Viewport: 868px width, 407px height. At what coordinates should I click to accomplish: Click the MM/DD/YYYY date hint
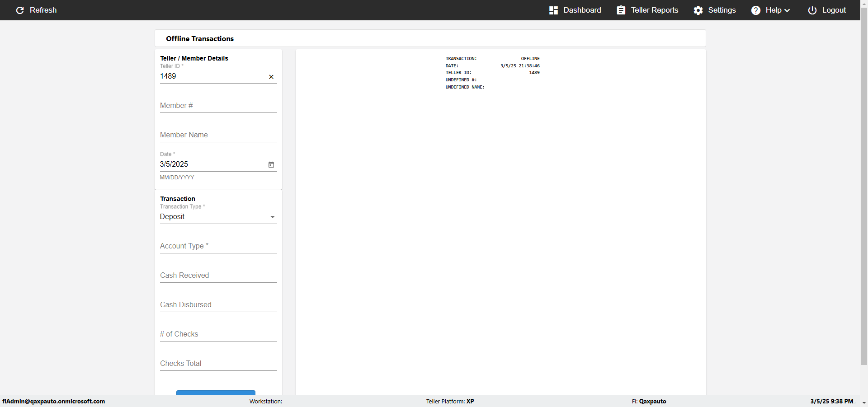177,178
